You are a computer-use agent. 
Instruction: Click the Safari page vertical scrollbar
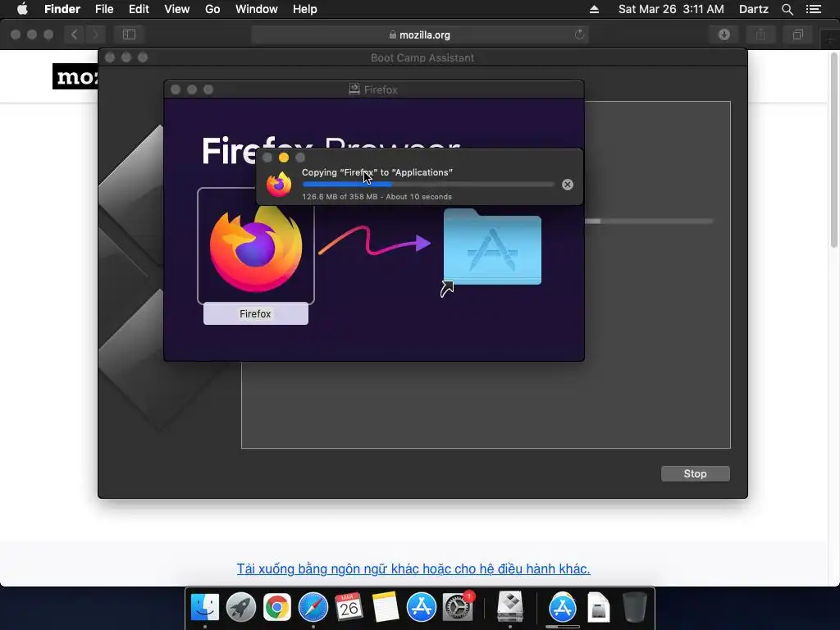(x=834, y=150)
